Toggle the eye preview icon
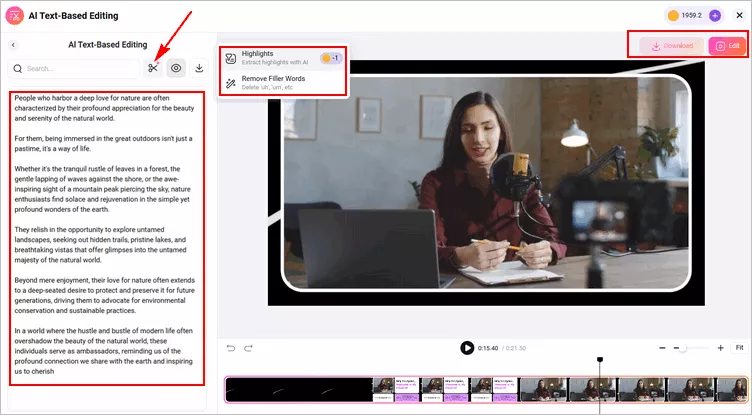Screen dimensions: 752x415 pos(176,68)
